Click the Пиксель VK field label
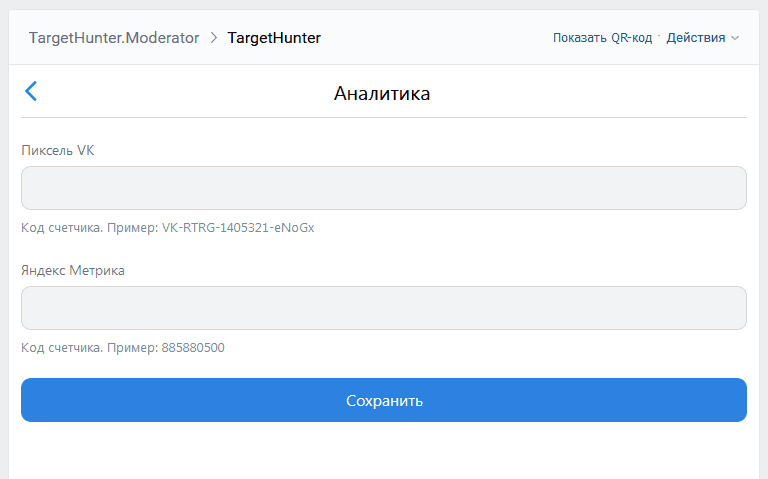Viewport: 768px width, 479px height. pos(58,150)
